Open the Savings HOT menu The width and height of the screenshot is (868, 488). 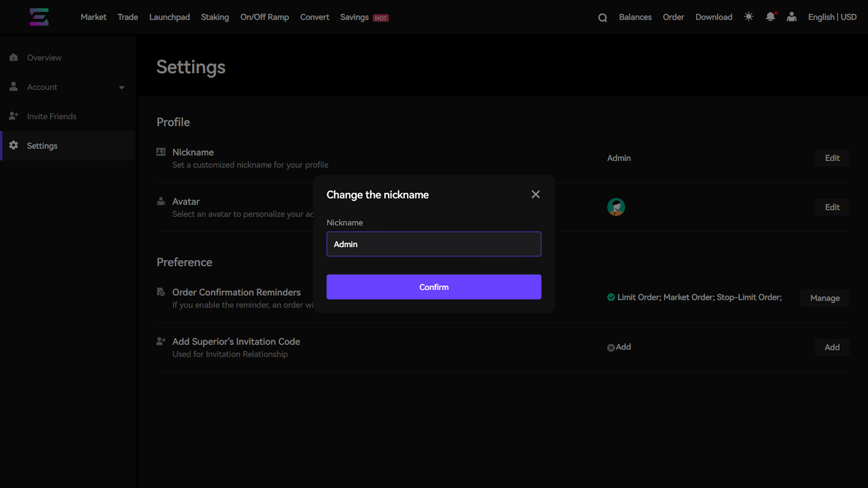click(363, 17)
